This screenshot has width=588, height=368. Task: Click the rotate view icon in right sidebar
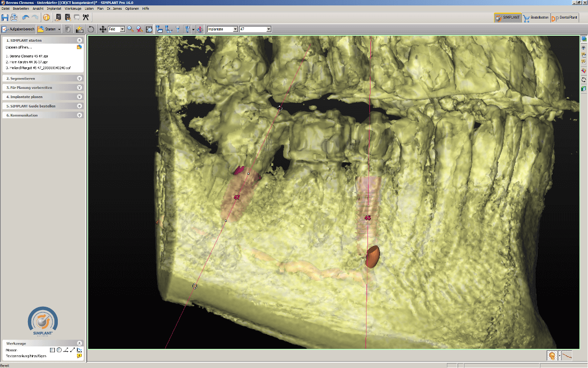(x=584, y=79)
